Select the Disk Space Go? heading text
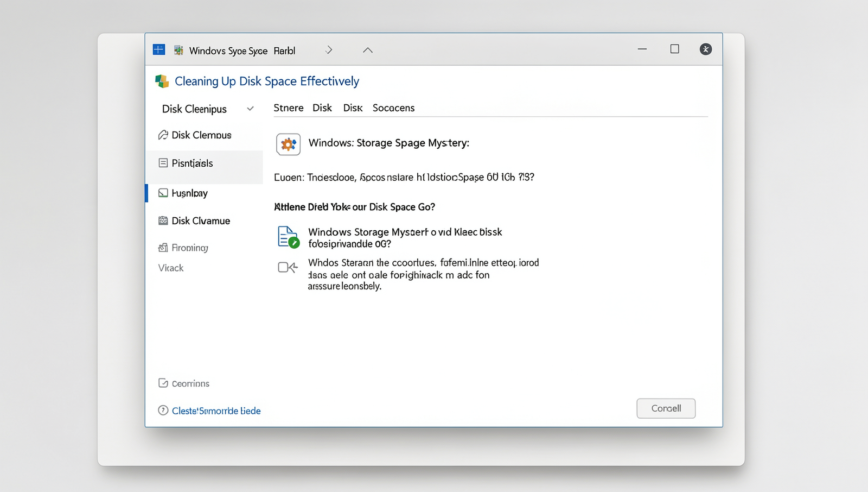The width and height of the screenshot is (868, 492). (354, 207)
